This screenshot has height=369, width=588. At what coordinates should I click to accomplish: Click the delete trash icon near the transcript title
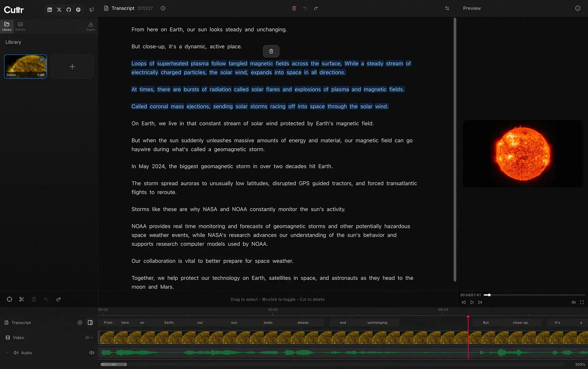[294, 8]
